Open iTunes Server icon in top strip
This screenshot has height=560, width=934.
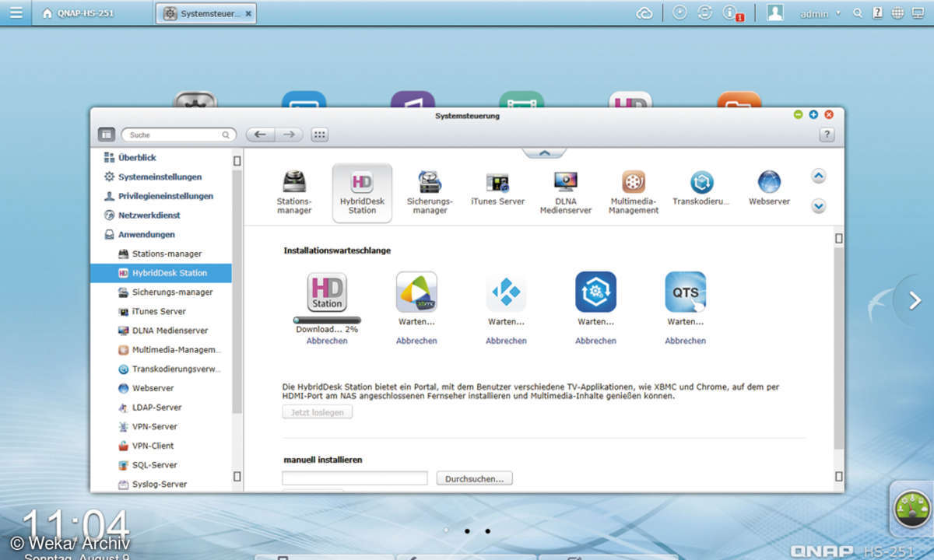click(497, 189)
